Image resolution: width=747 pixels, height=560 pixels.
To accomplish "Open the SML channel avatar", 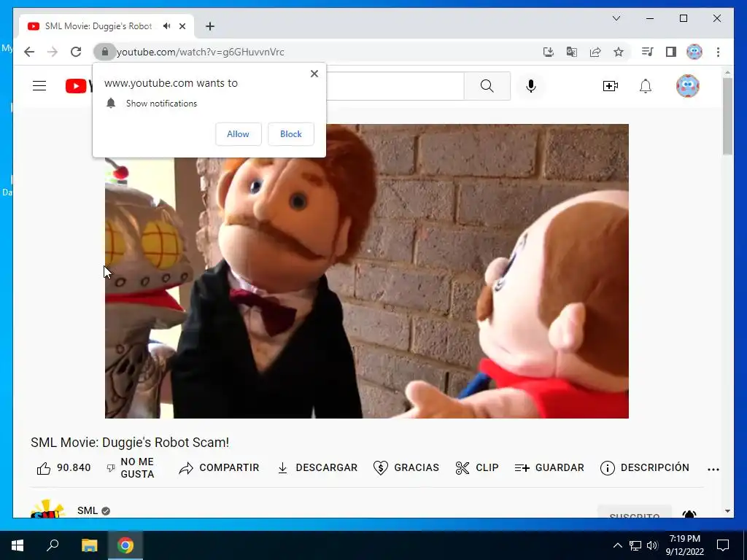I will (x=47, y=509).
